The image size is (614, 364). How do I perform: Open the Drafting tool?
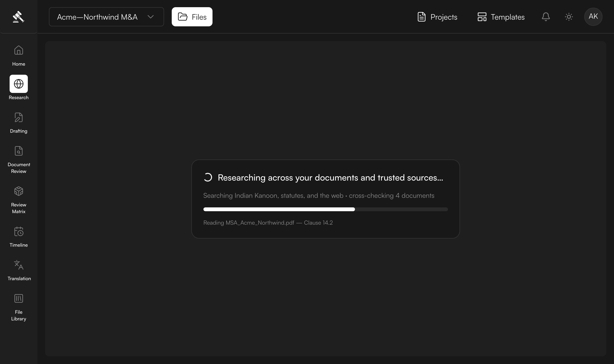(x=19, y=123)
